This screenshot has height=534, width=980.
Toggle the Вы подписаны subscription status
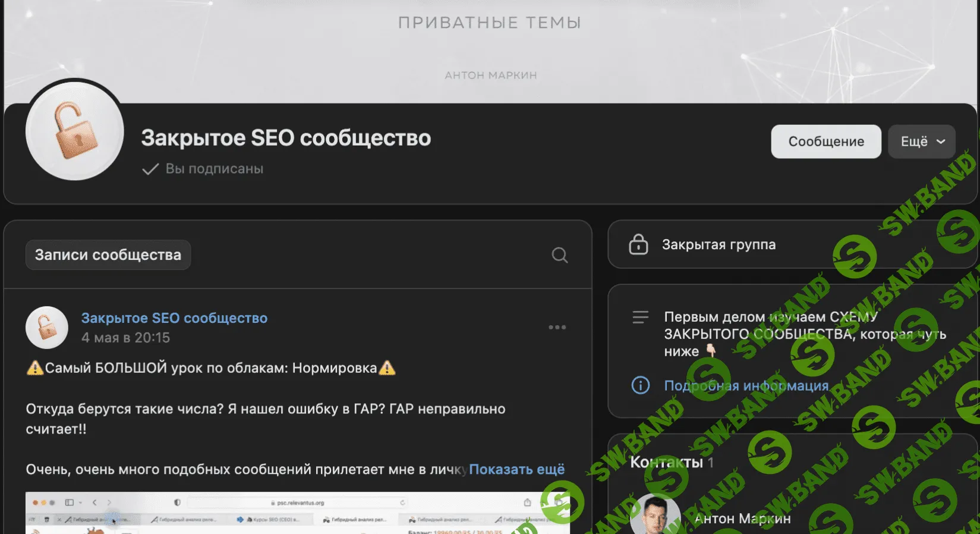coord(203,169)
